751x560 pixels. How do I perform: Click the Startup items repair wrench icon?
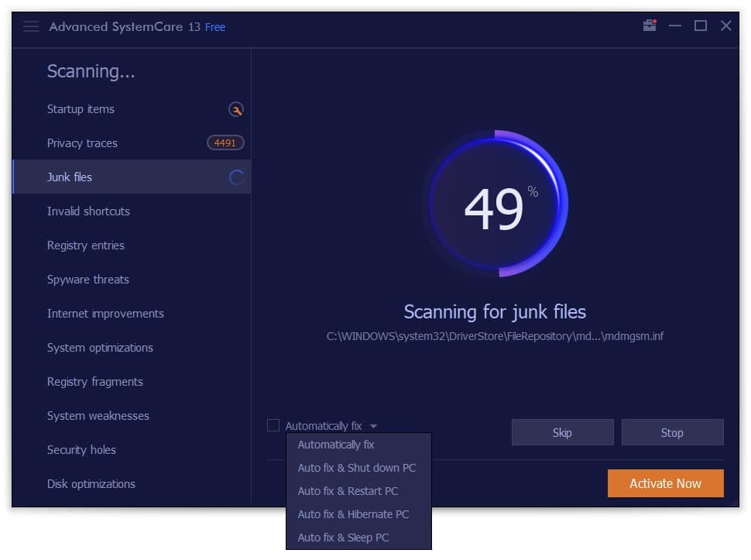[x=235, y=110]
